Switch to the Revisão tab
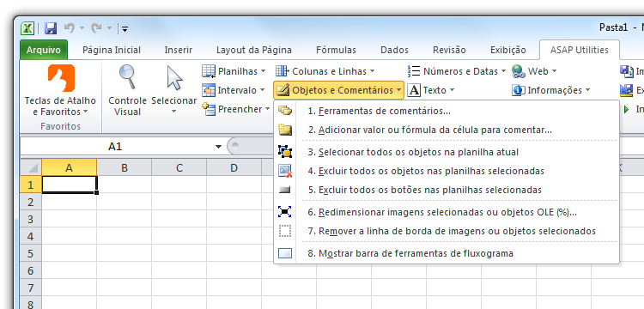 coord(449,50)
